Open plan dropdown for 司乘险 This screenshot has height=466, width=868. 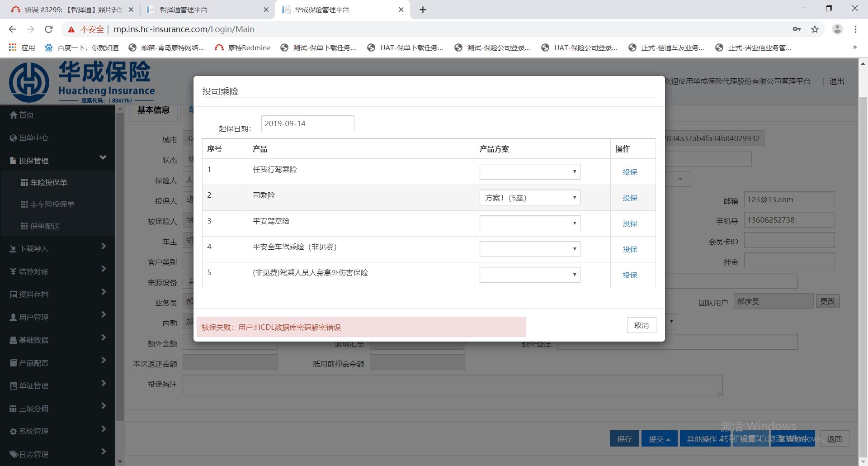click(529, 198)
